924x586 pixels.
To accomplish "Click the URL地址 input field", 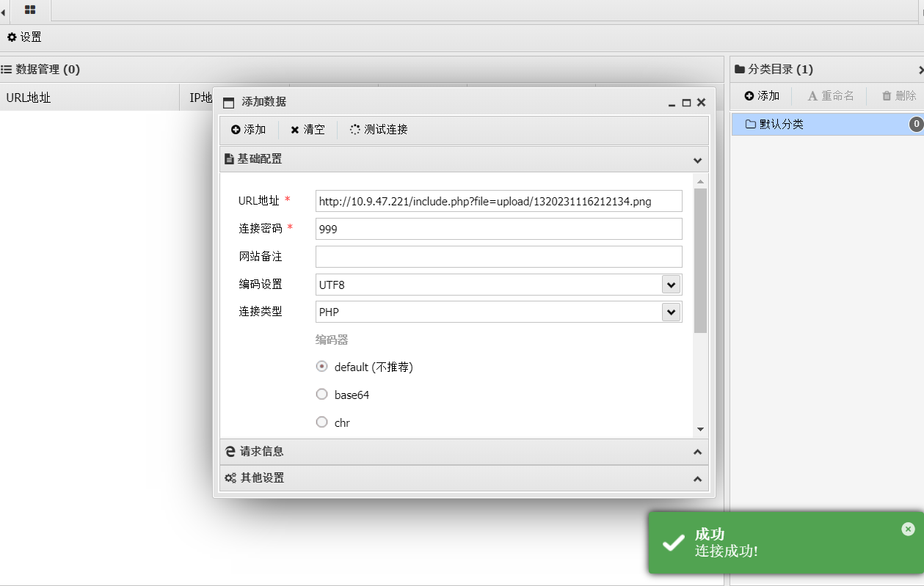I will tap(499, 201).
